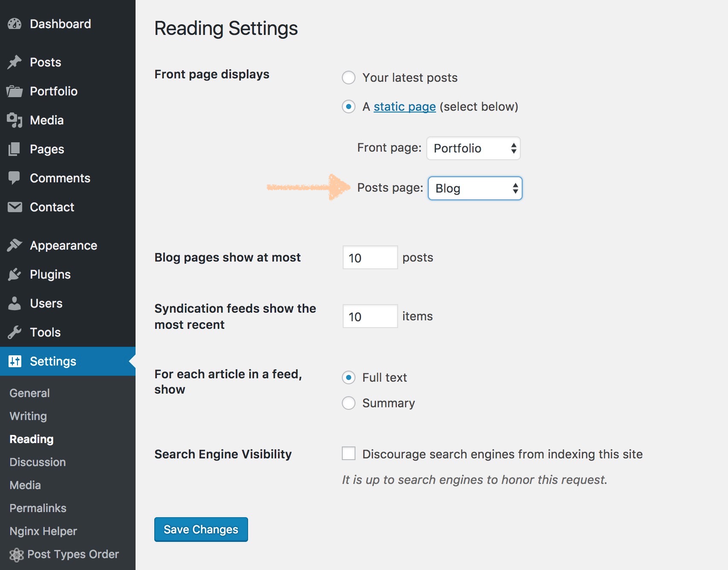
Task: Choose Full text feed option
Action: (x=349, y=377)
